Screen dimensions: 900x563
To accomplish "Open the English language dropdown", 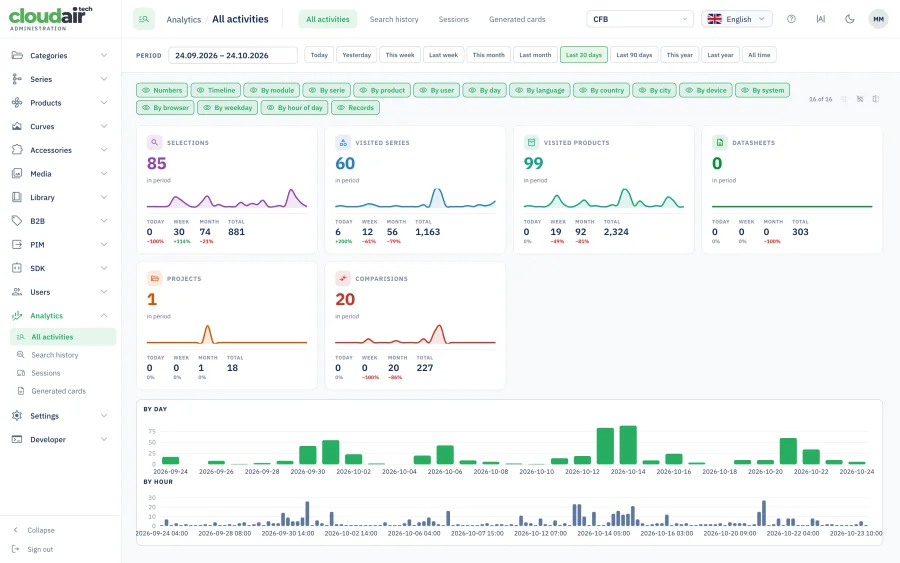I will point(736,19).
